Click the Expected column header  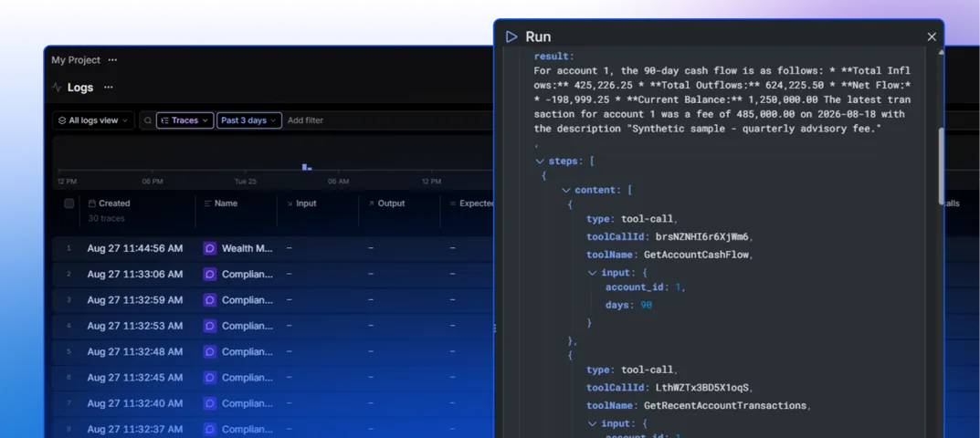477,203
